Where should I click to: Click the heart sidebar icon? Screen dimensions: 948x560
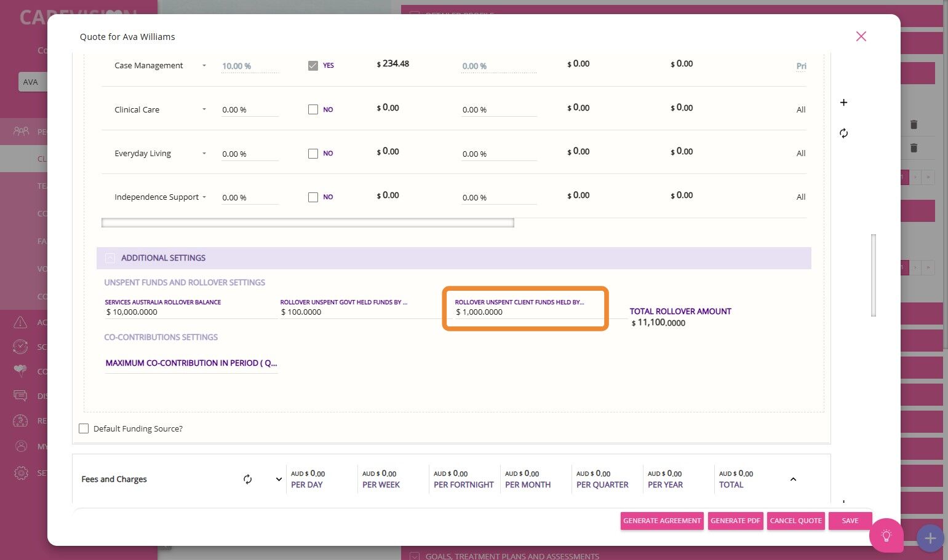pos(20,371)
